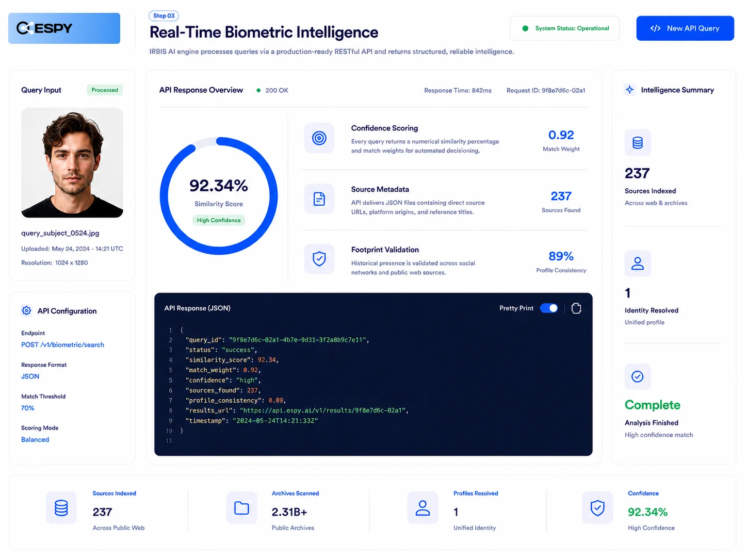Click the person icon above Identity Resolved

[638, 263]
